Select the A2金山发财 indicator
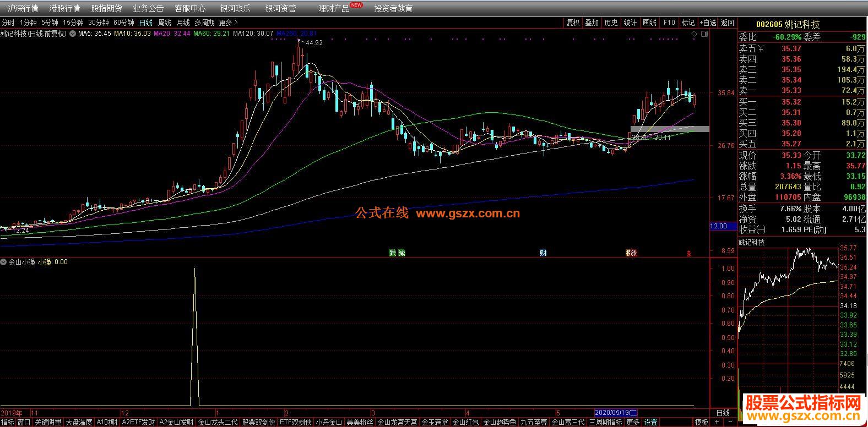868x427 pixels. click(x=177, y=422)
